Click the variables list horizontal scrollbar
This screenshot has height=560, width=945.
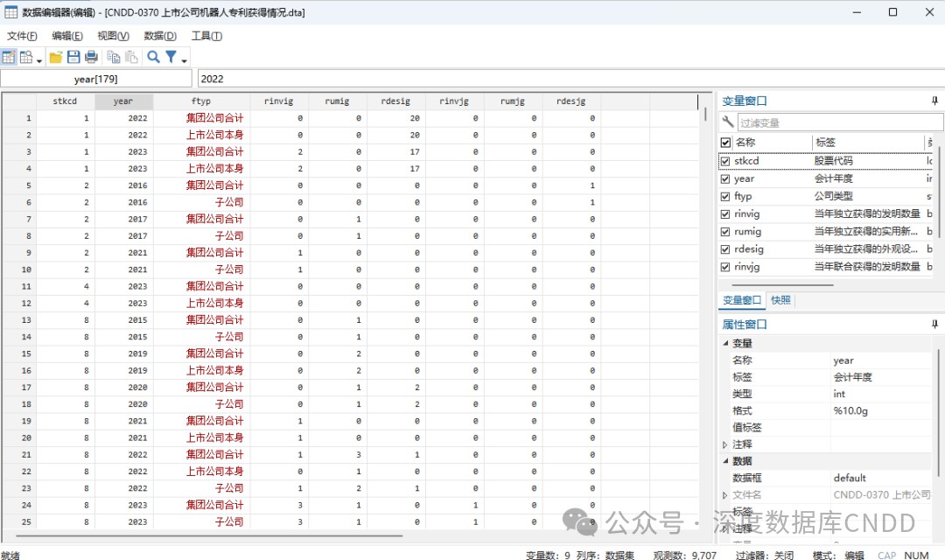pos(782,284)
